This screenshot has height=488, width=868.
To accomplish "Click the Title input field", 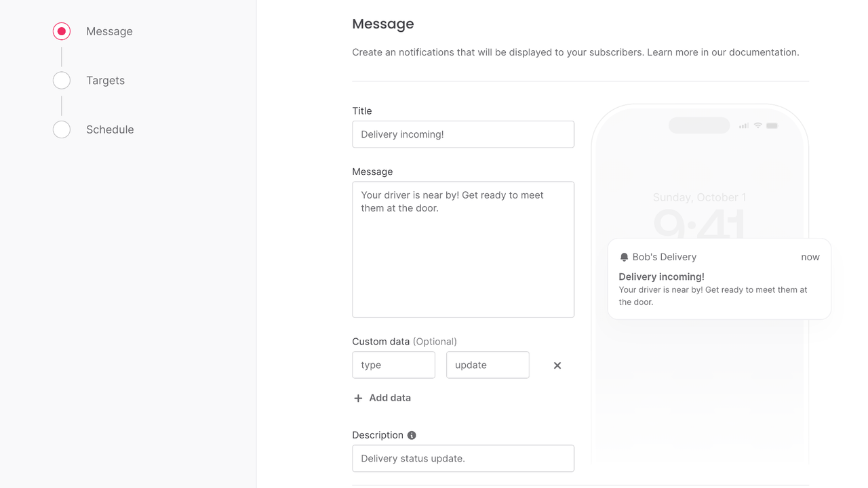I will coord(463,134).
